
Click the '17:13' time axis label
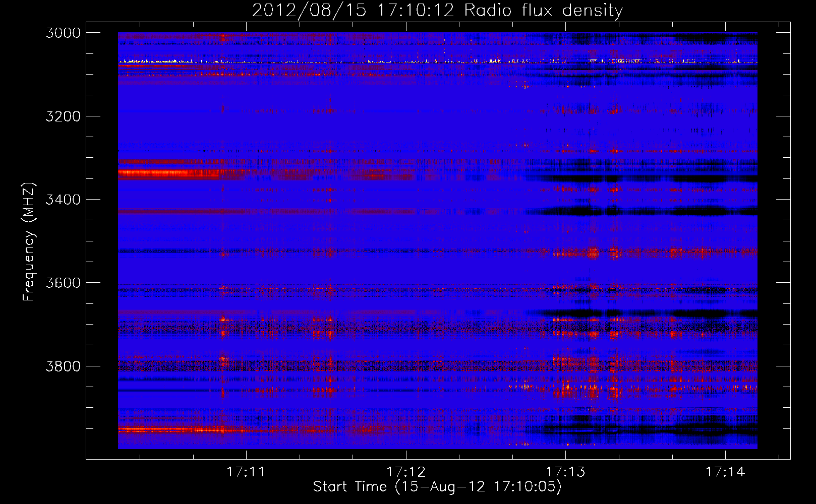point(565,472)
